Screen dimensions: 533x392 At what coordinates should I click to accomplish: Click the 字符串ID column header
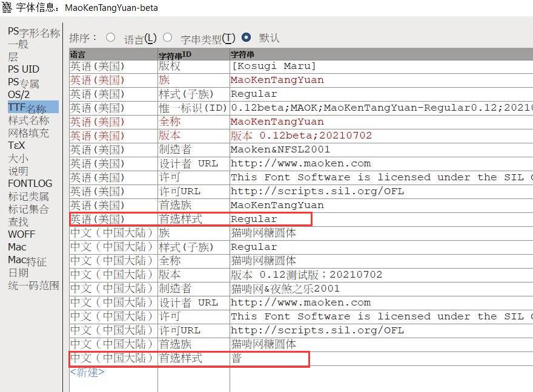[194, 54]
